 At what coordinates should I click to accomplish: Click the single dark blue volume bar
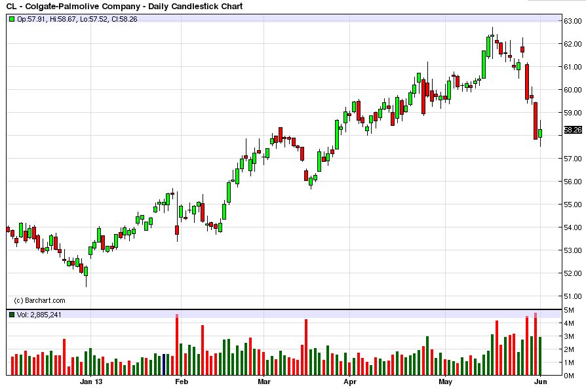point(164,364)
